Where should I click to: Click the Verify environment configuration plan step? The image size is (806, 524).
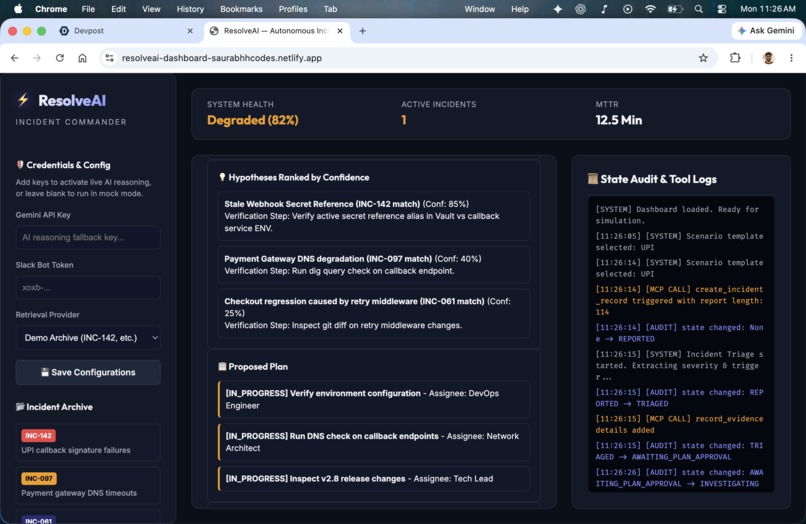374,400
